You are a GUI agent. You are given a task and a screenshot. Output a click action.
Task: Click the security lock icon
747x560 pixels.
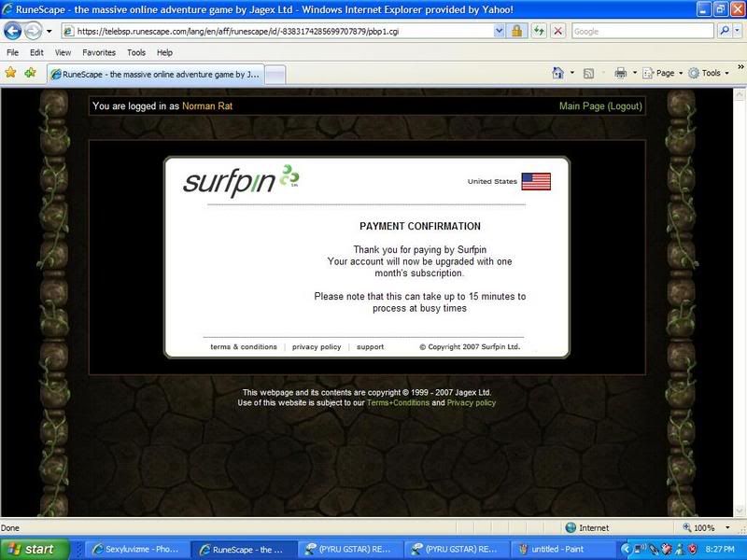516,32
